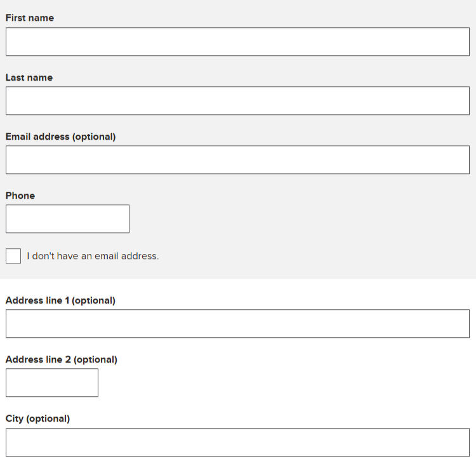Click the "I don't have an email address" text
Screen dimensions: 476x468
93,257
